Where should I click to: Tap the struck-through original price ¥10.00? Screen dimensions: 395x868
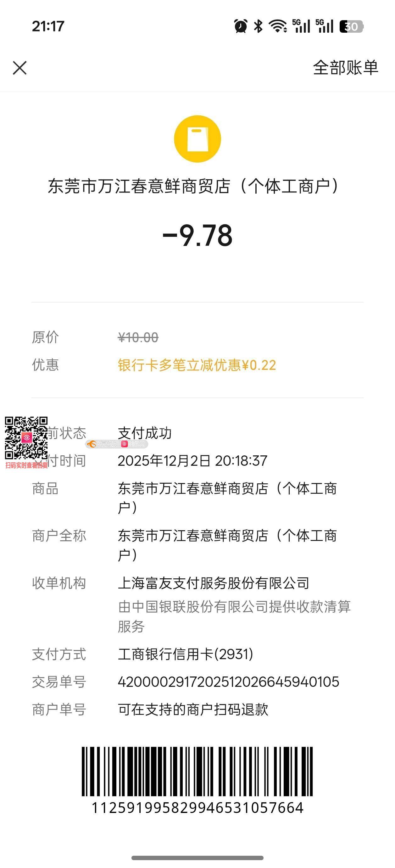pos(138,337)
